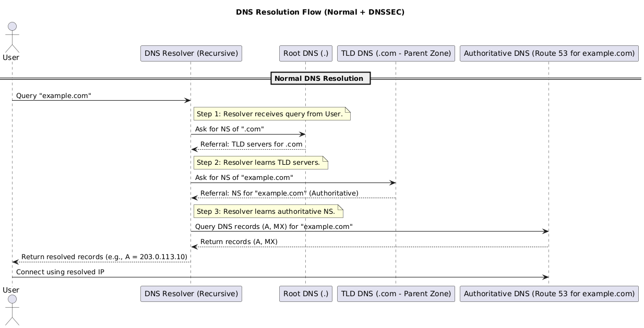Click the Query "example.com" message label
644x328 pixels.
tap(54, 95)
